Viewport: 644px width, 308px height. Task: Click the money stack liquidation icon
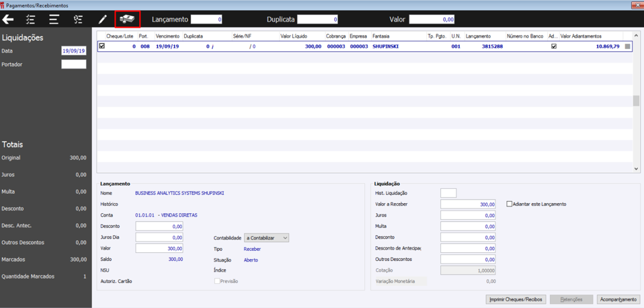click(127, 19)
